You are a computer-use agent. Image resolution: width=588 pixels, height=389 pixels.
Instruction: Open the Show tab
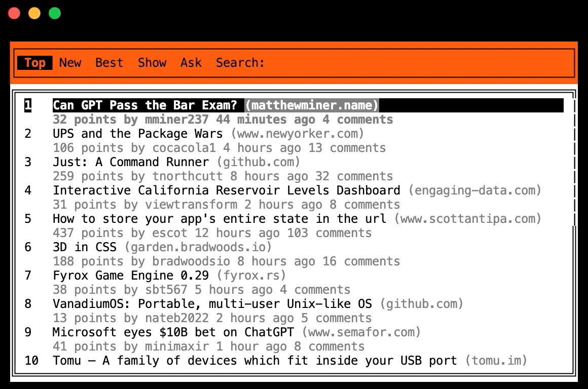[x=152, y=63]
